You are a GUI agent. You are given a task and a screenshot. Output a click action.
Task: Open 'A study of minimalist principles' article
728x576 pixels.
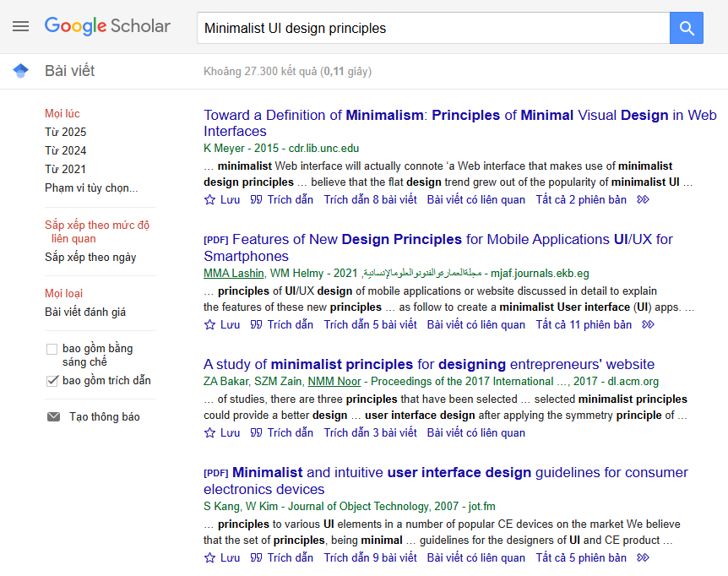click(x=429, y=365)
